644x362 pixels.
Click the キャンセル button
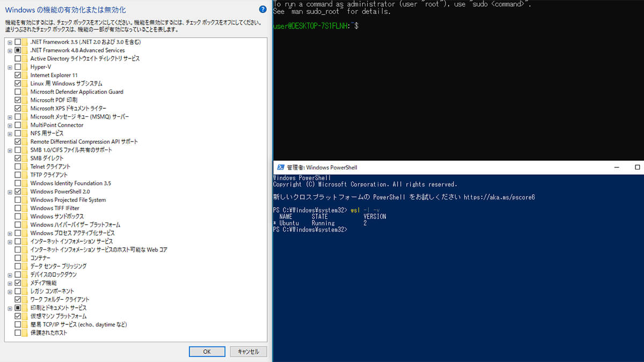[248, 352]
